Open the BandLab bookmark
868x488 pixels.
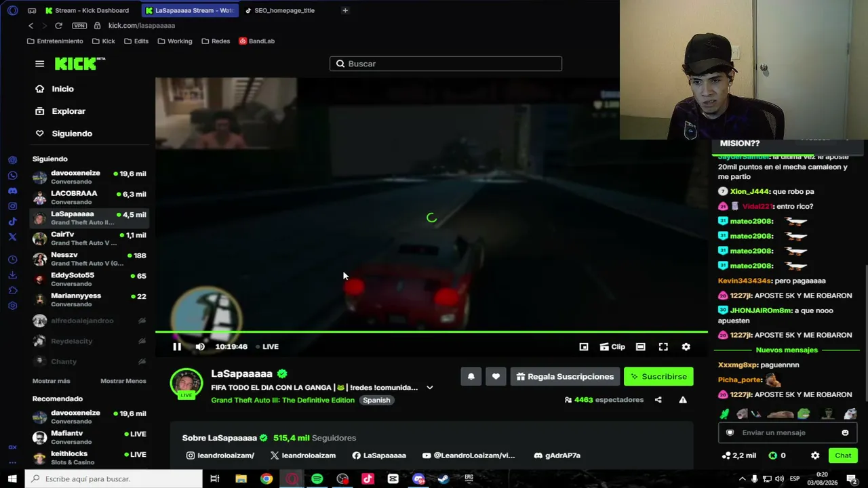click(x=256, y=41)
